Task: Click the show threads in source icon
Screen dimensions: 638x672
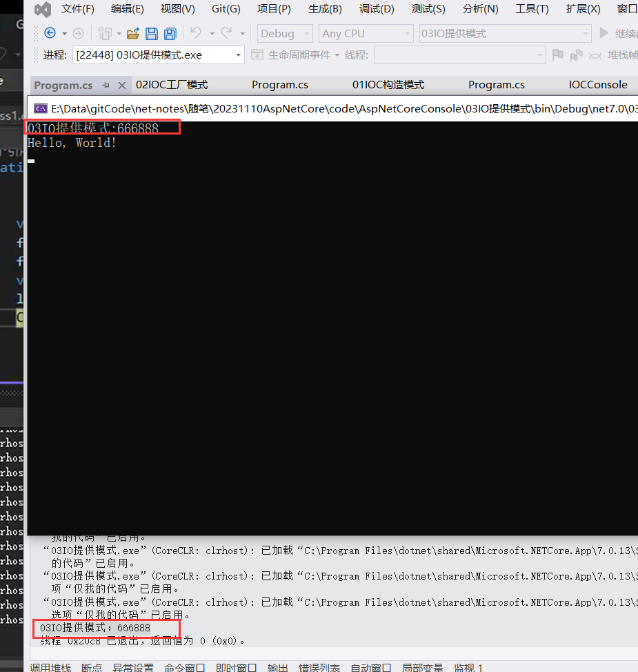Action: point(577,55)
